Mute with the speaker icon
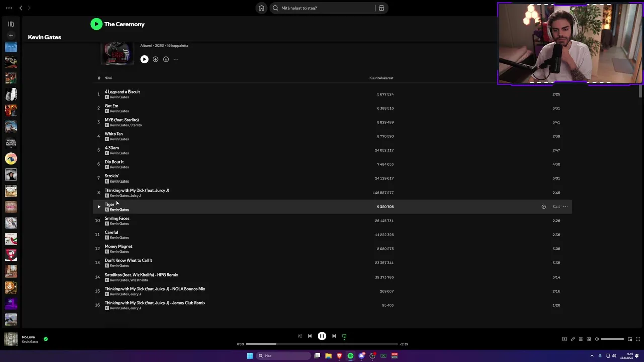 pos(597,339)
